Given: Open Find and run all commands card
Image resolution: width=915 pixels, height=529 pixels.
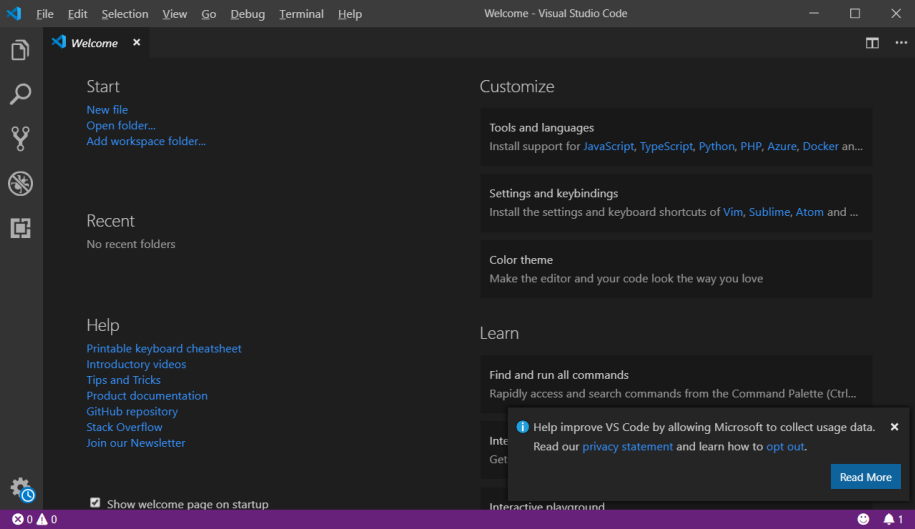Looking at the screenshot, I should pyautogui.click(x=676, y=384).
